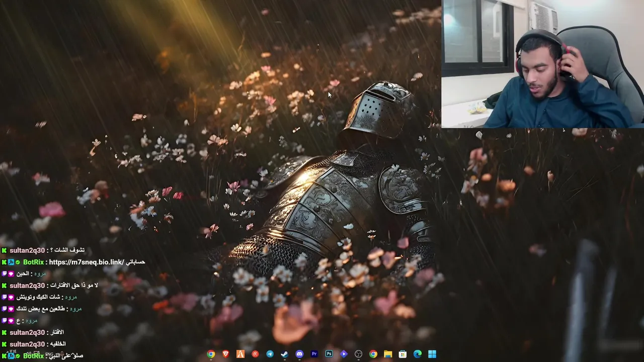Click sultan2q30's message 'الخلفيه'

(x=58, y=344)
